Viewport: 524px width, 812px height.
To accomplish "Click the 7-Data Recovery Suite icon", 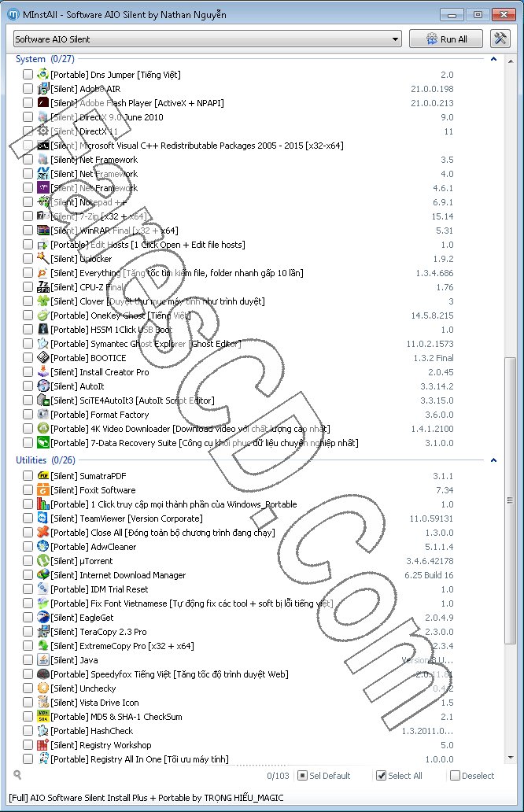I will [x=43, y=442].
